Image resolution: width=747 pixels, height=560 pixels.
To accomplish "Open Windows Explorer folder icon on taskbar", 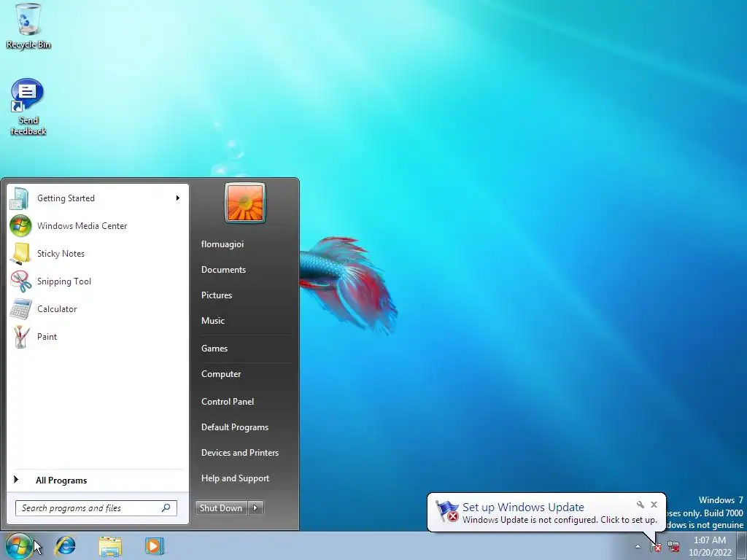I will pyautogui.click(x=110, y=546).
